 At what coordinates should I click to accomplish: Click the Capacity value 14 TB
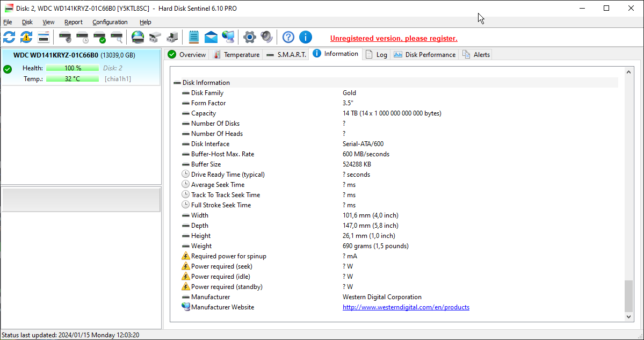click(x=392, y=113)
